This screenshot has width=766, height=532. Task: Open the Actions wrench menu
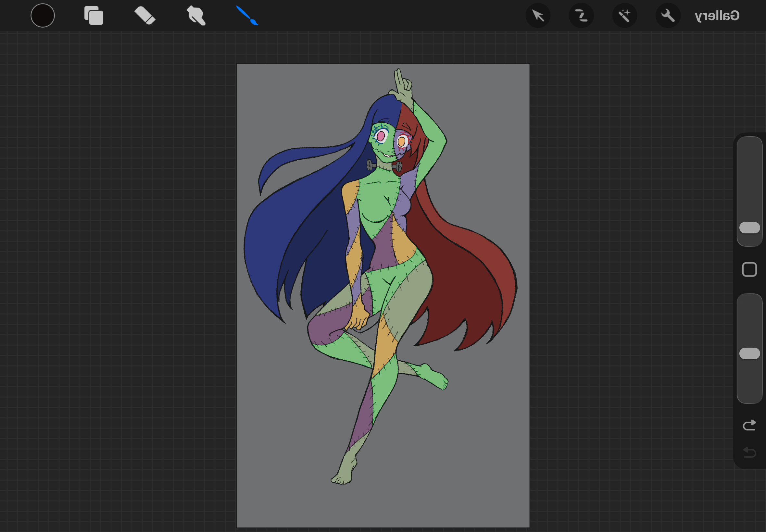pos(668,15)
